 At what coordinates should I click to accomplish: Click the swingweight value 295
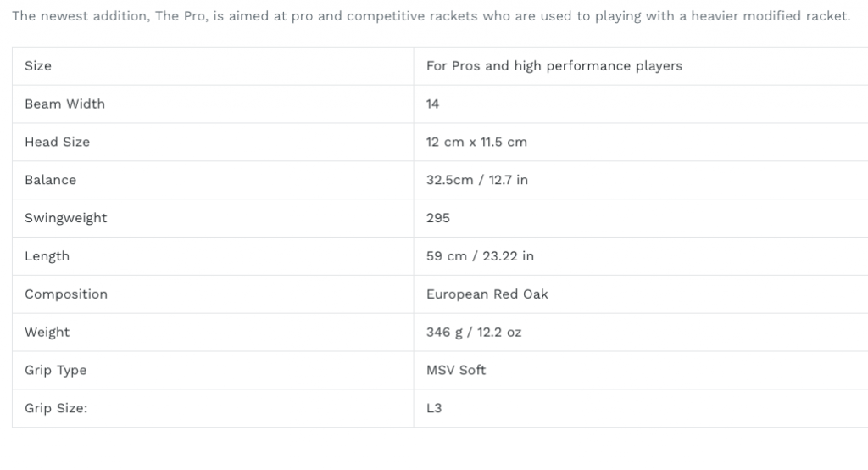[438, 218]
